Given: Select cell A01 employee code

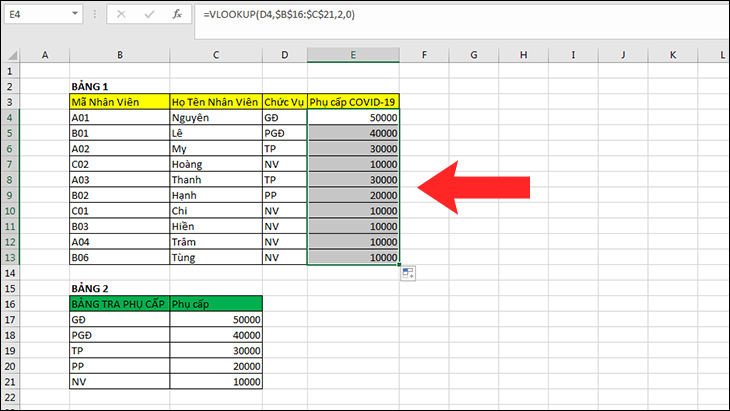Looking at the screenshot, I should click(x=120, y=118).
